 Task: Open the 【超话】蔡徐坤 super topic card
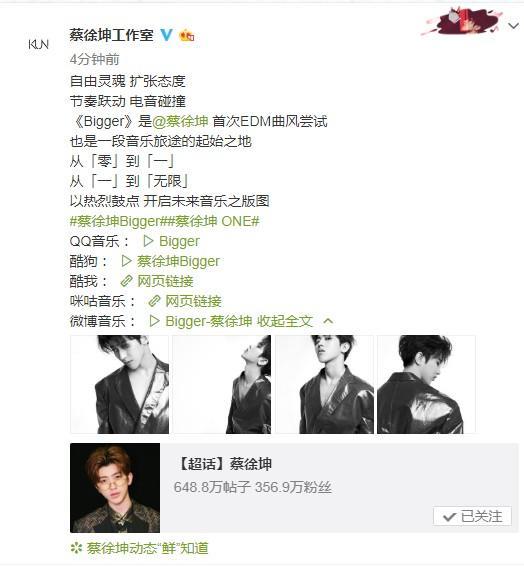pyautogui.click(x=294, y=488)
